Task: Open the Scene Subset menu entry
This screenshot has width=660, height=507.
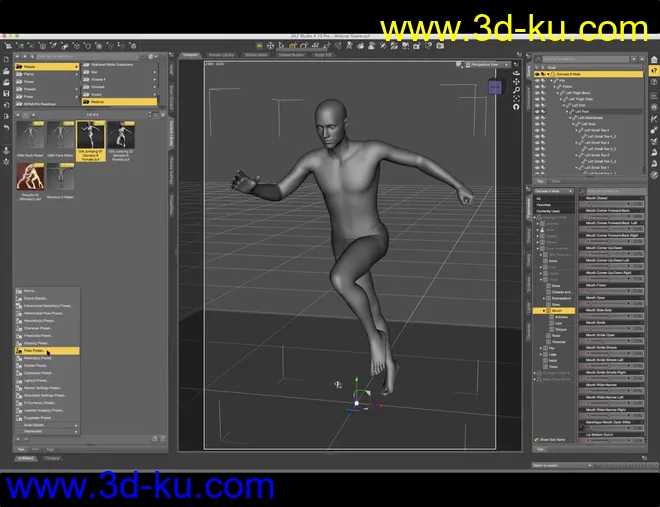Action: click(x=35, y=298)
